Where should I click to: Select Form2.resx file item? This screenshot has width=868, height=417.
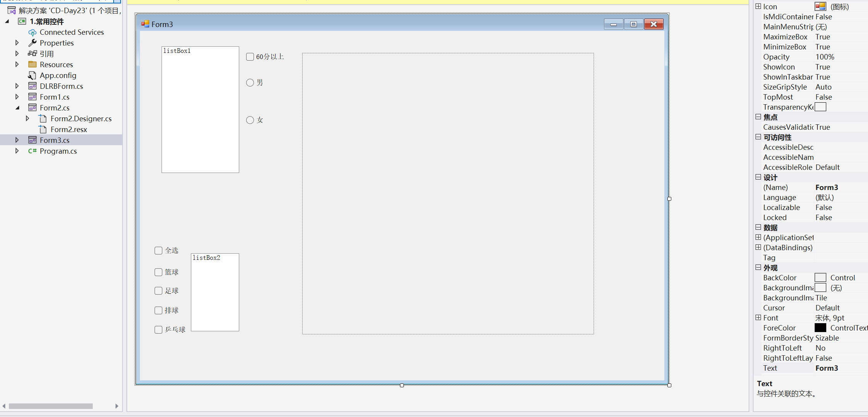click(x=69, y=129)
